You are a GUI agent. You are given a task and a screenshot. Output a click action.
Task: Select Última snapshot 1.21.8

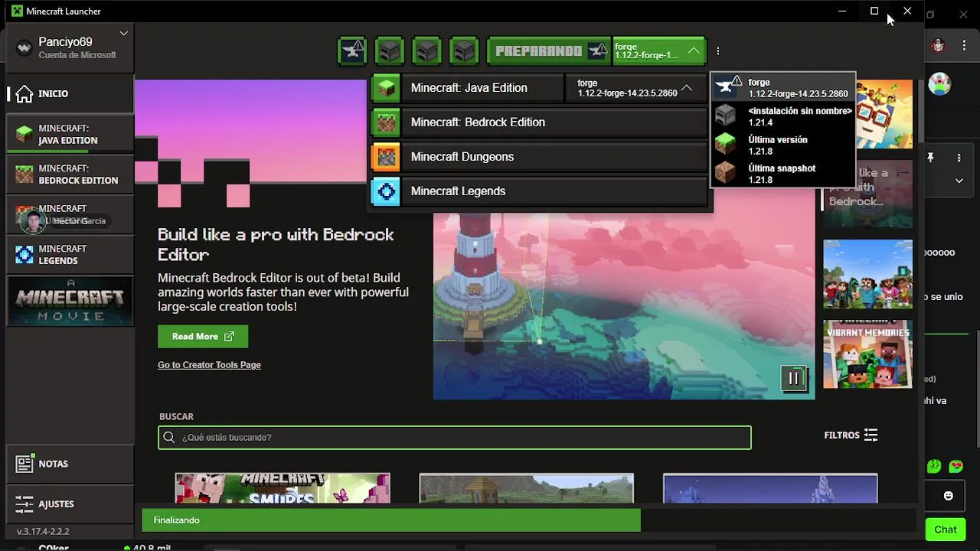(x=782, y=174)
